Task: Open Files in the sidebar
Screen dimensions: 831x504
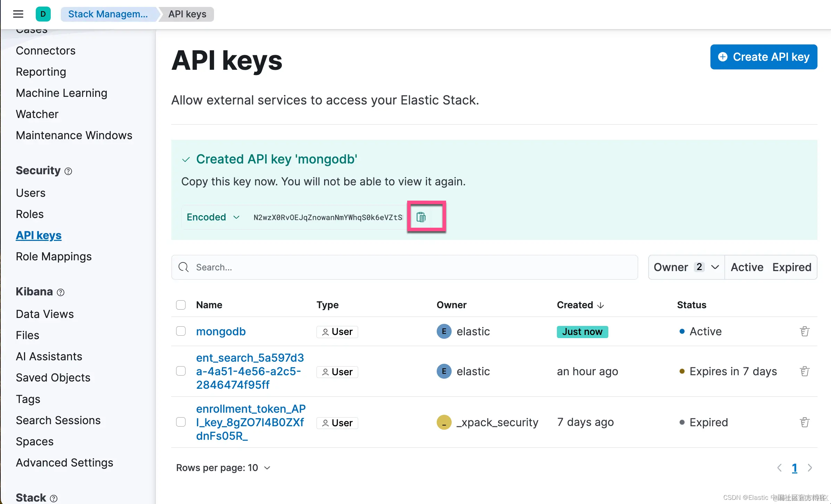Action: coord(27,335)
